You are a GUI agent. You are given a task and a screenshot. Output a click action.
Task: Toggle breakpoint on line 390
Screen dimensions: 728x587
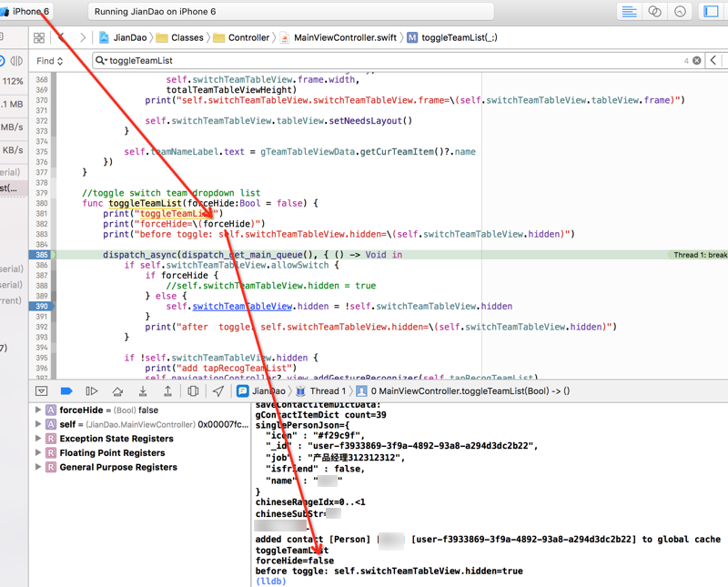point(42,306)
